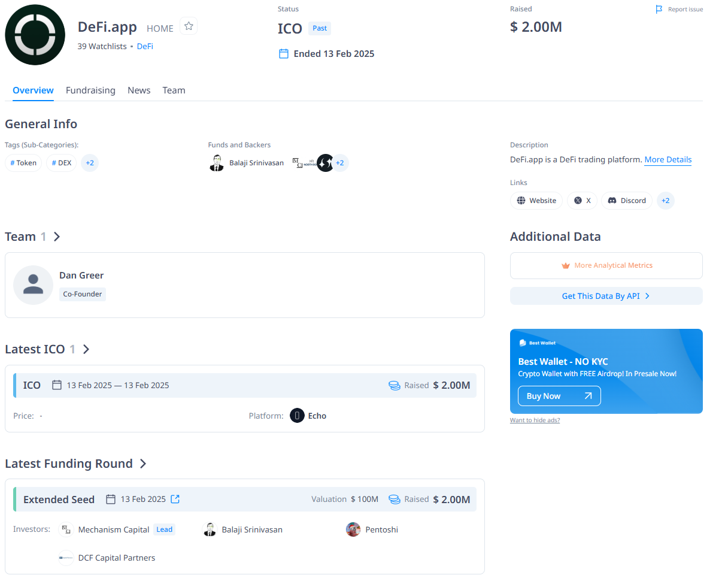Click the arrow icon on Buy Now
728x575 pixels.
click(x=588, y=396)
